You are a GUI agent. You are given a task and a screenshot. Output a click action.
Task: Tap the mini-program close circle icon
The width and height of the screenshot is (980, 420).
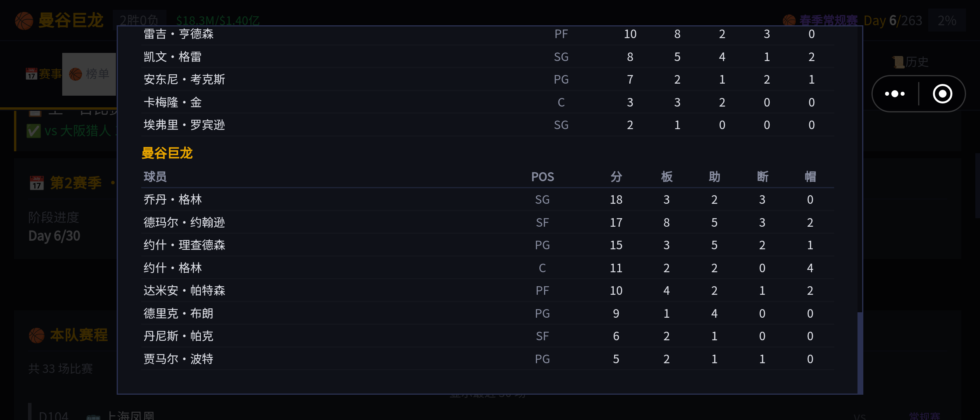pyautogui.click(x=942, y=94)
